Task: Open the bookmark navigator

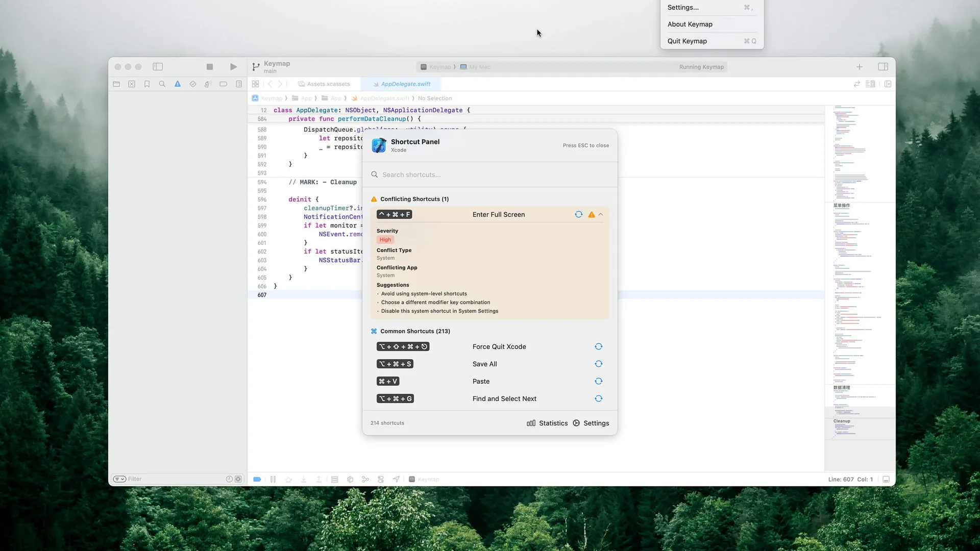Action: point(147,84)
